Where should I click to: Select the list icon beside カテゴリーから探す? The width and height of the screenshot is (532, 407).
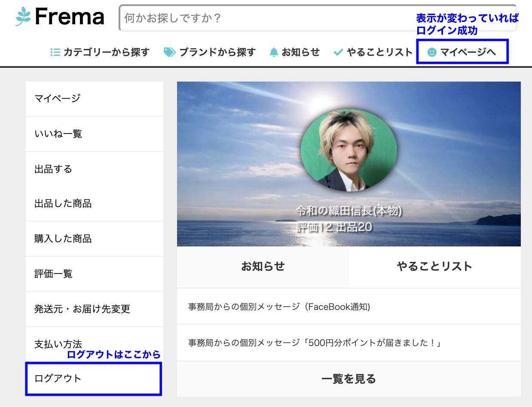(x=55, y=52)
